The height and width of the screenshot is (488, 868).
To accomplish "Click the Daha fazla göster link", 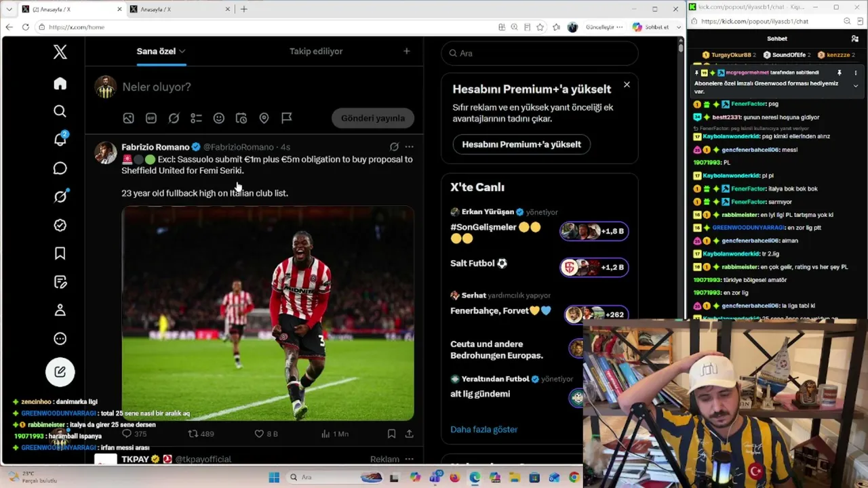I will [484, 430].
